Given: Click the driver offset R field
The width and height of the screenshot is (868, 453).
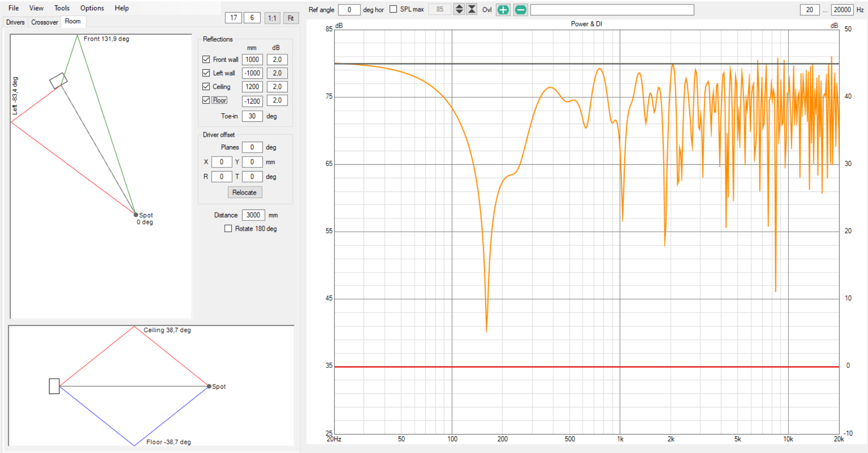Looking at the screenshot, I should (x=222, y=176).
